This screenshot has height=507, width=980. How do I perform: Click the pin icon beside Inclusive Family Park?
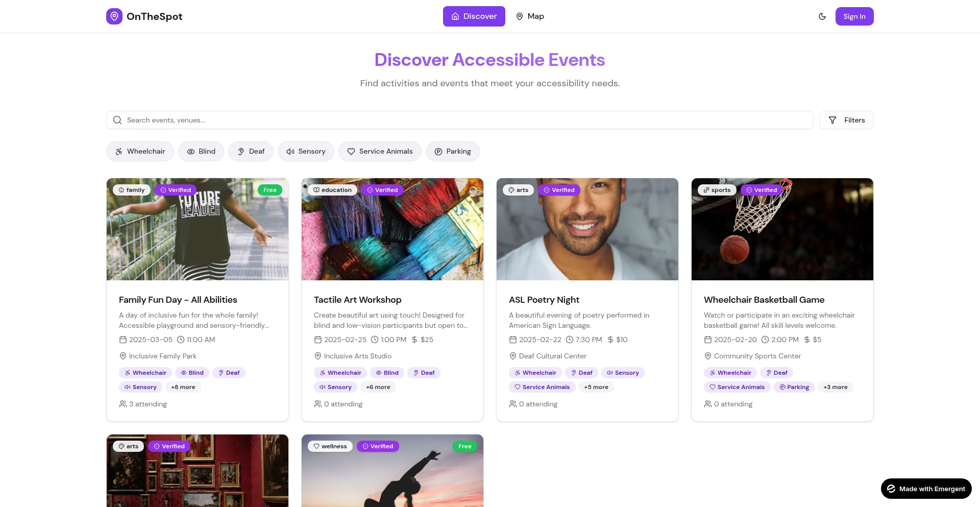click(123, 356)
